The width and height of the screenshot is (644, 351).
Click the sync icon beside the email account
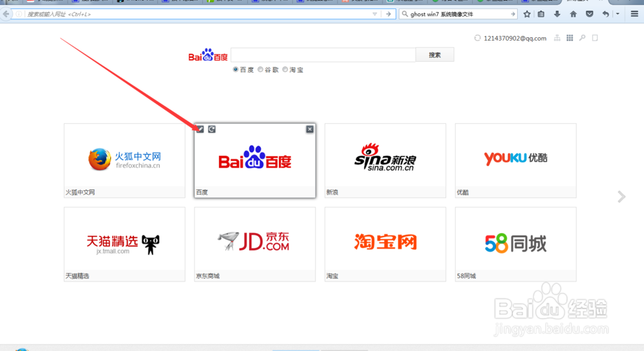(477, 38)
